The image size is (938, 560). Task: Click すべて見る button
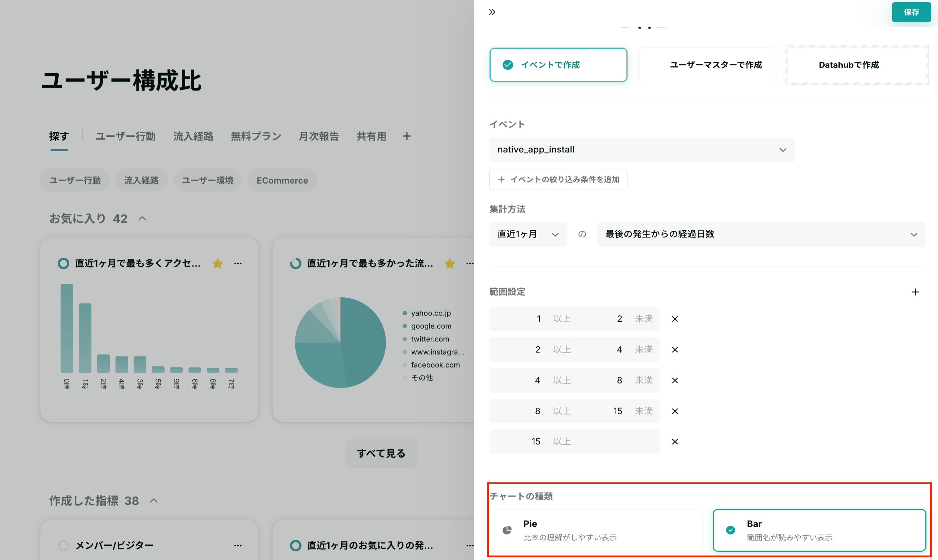pyautogui.click(x=381, y=453)
